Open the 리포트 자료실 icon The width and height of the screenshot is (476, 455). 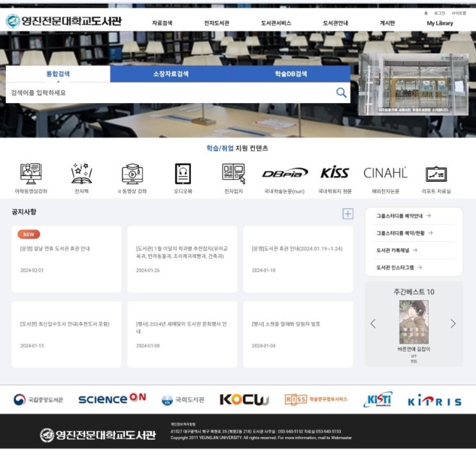pyautogui.click(x=436, y=174)
